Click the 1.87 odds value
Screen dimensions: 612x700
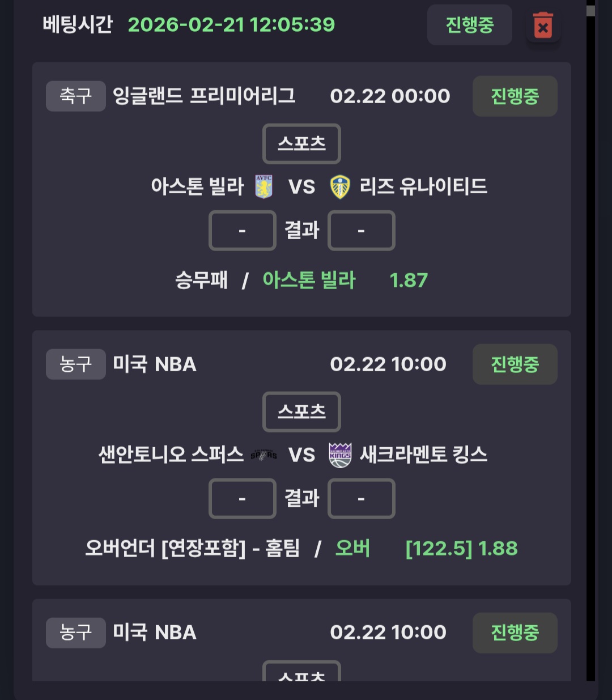(409, 280)
